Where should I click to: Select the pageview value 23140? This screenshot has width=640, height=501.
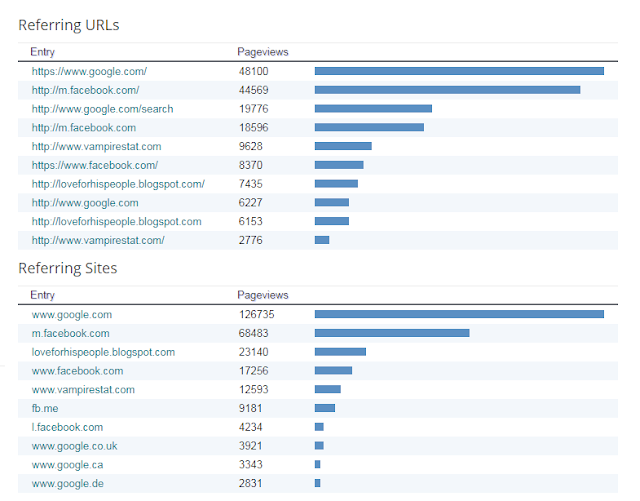[253, 352]
